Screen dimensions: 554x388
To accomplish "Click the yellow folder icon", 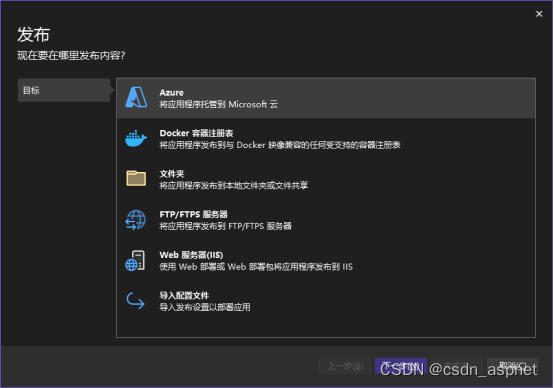I will coord(136,178).
